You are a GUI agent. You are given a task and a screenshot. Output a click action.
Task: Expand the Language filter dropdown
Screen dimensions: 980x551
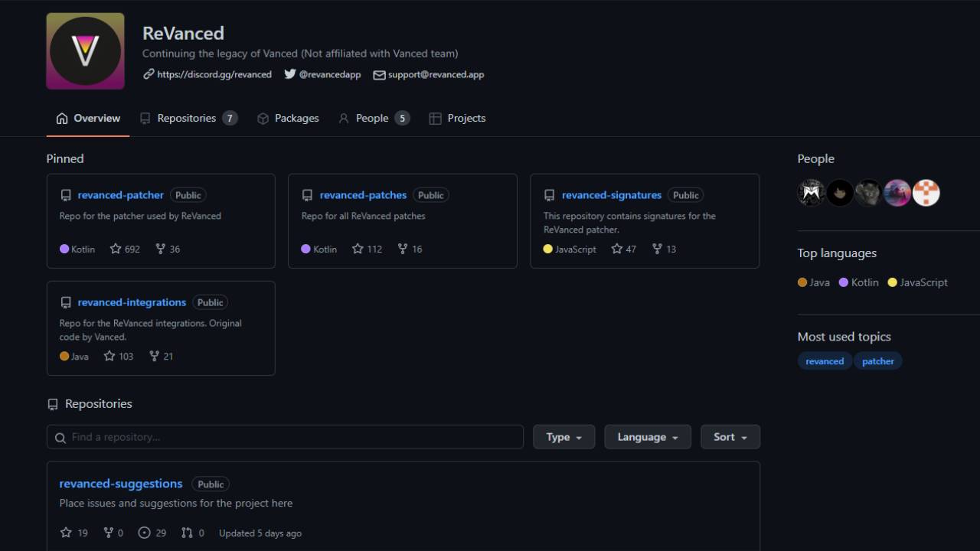648,437
